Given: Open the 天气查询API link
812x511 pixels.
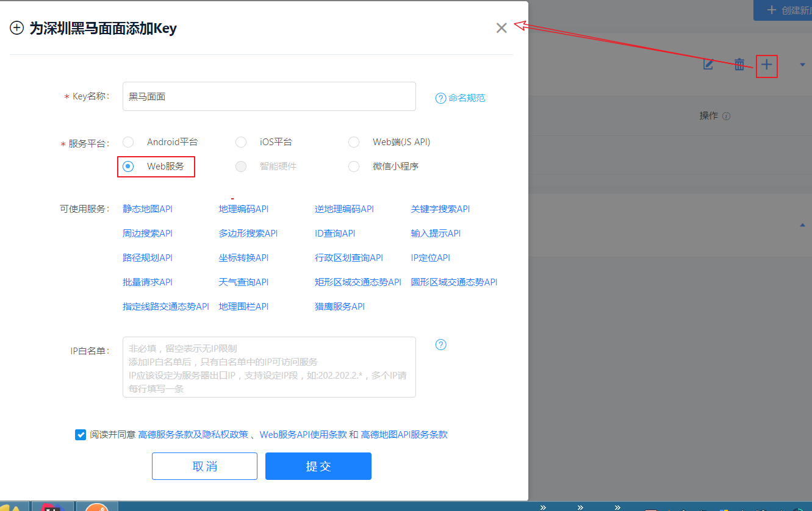Looking at the screenshot, I should pos(243,282).
